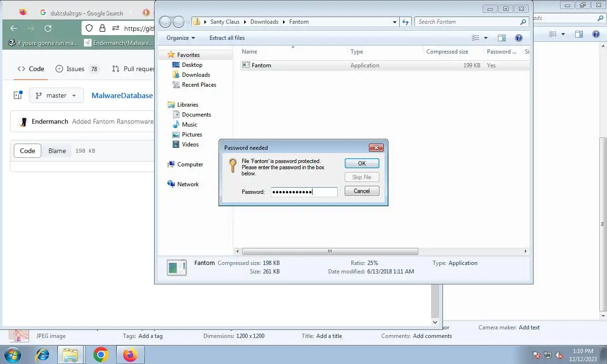Open Desktop in the navigation pane

192,65
